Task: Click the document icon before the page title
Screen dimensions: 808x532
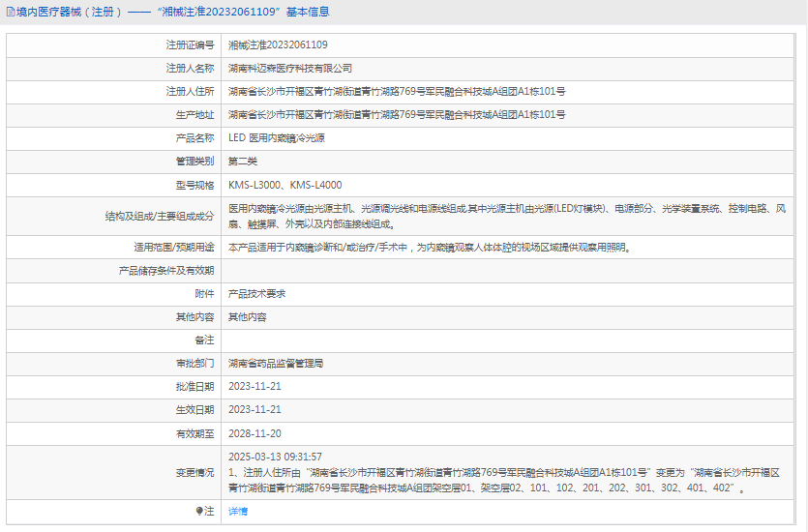Action: [10, 13]
